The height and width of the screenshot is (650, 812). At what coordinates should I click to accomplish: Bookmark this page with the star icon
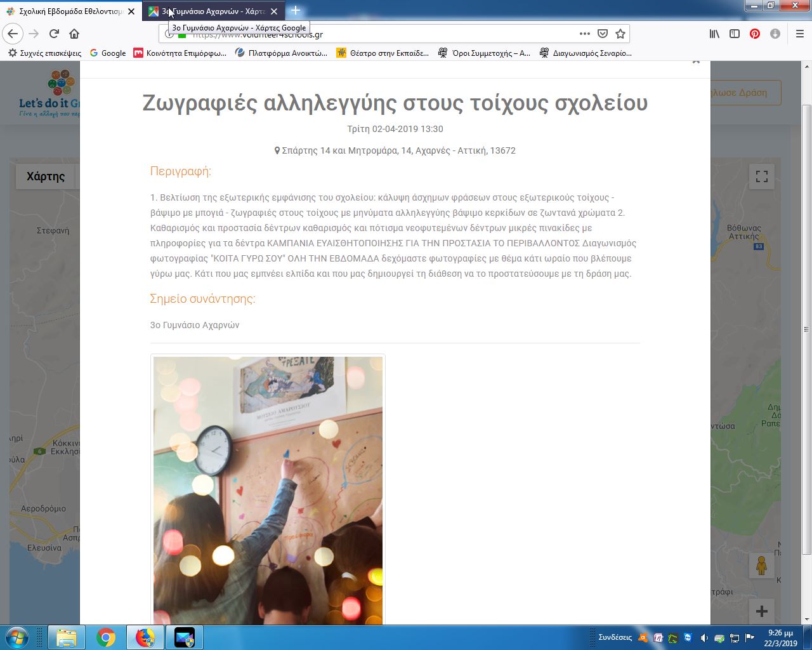[620, 34]
